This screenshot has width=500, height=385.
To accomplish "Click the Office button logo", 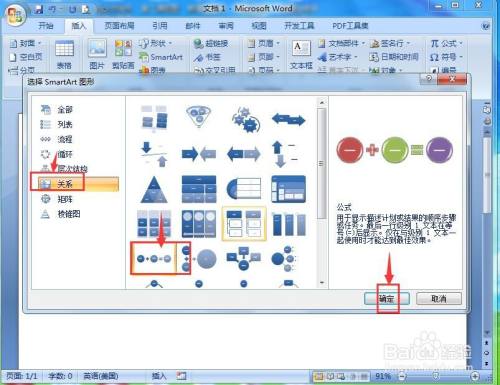I will [x=15, y=15].
